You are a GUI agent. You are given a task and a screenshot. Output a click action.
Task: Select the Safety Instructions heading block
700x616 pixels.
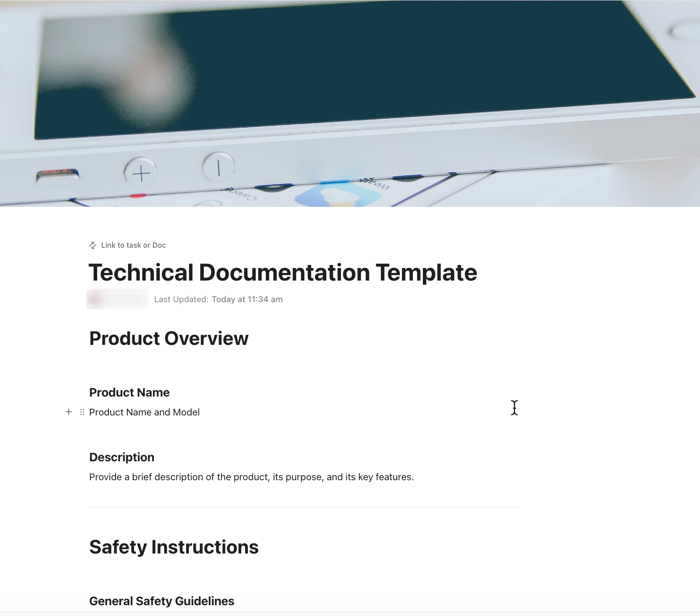click(174, 547)
